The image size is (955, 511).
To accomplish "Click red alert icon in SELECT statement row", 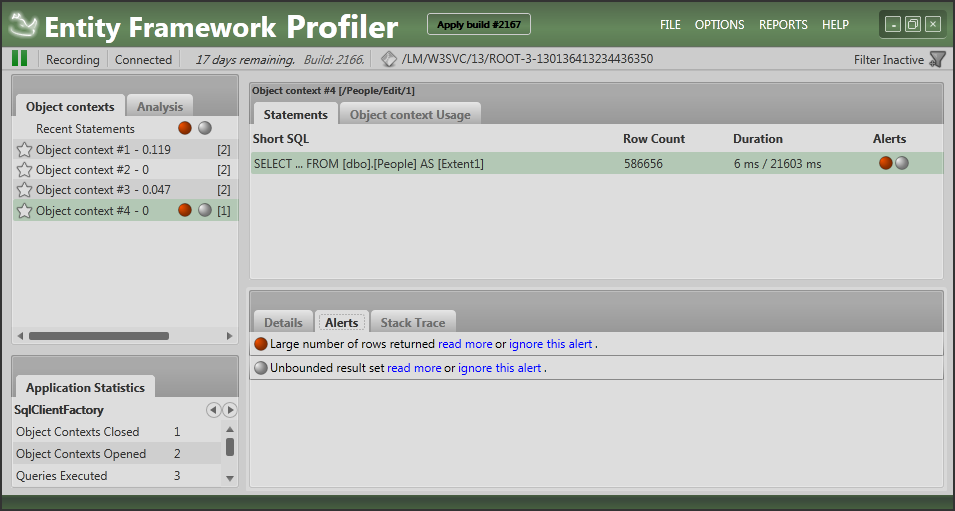I will coord(885,163).
